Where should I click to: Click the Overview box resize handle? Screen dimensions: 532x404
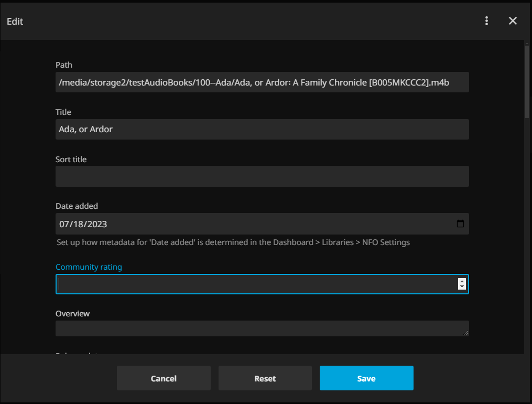pyautogui.click(x=465, y=332)
